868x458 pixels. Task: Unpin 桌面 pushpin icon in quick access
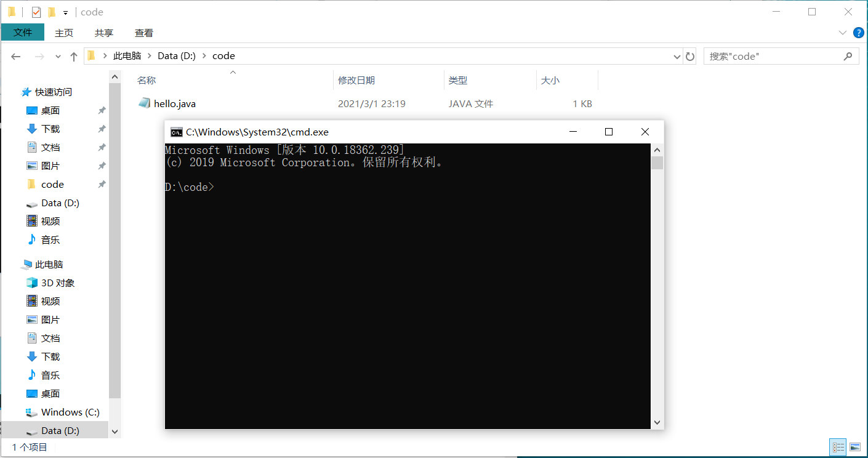tap(102, 110)
